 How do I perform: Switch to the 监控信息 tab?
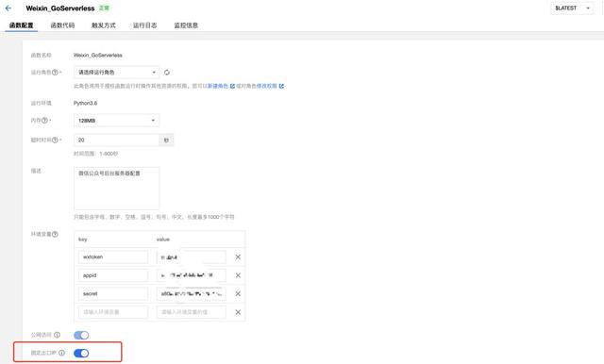[186, 25]
